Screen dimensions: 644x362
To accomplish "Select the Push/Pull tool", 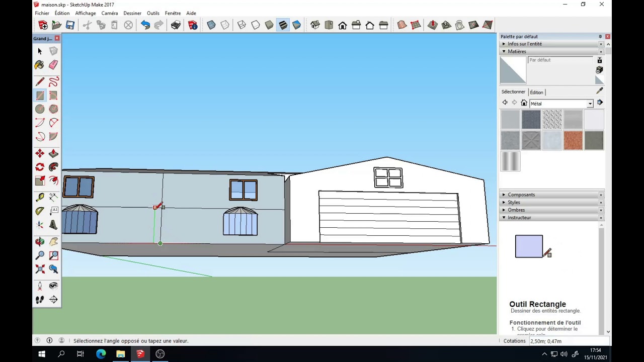I will (53, 153).
